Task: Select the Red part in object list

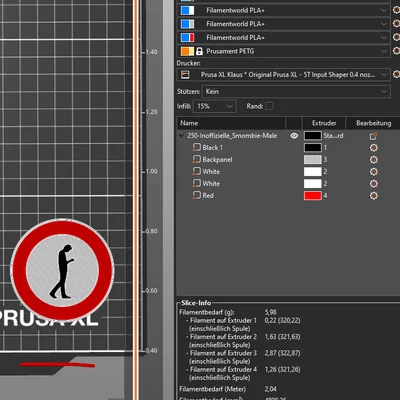Action: [208, 196]
